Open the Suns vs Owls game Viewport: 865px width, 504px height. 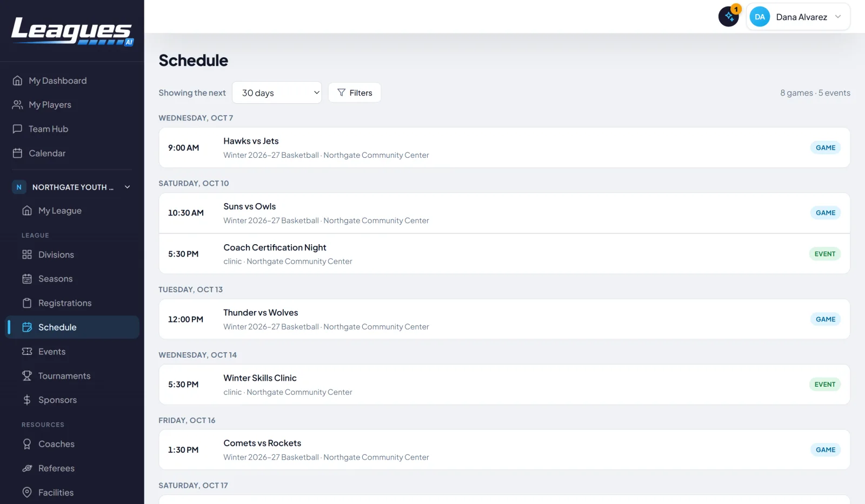coord(504,213)
